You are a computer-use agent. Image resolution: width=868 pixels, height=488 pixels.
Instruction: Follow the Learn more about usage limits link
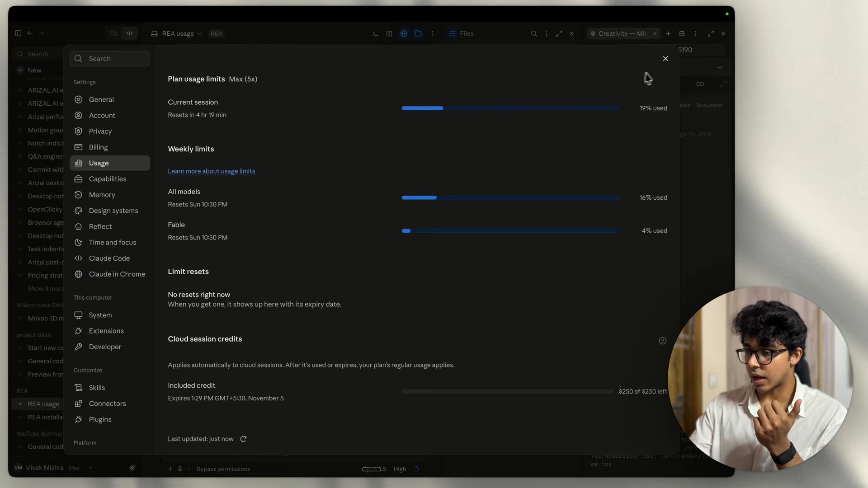coord(211,171)
